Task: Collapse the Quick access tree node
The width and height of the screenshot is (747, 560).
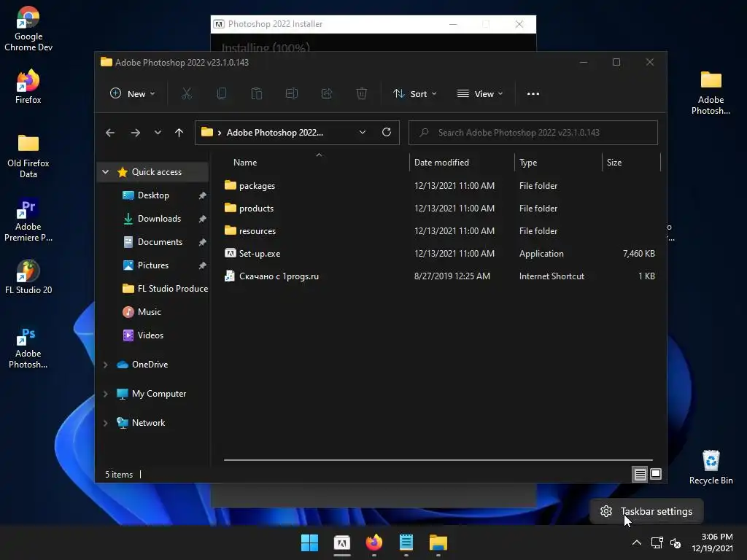Action: click(x=105, y=172)
